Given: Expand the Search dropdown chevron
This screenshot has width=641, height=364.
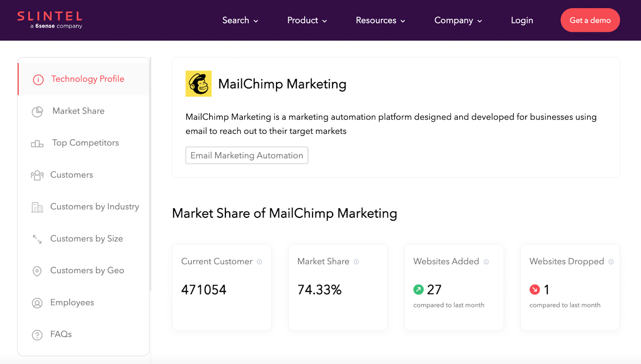Looking at the screenshot, I should point(256,21).
